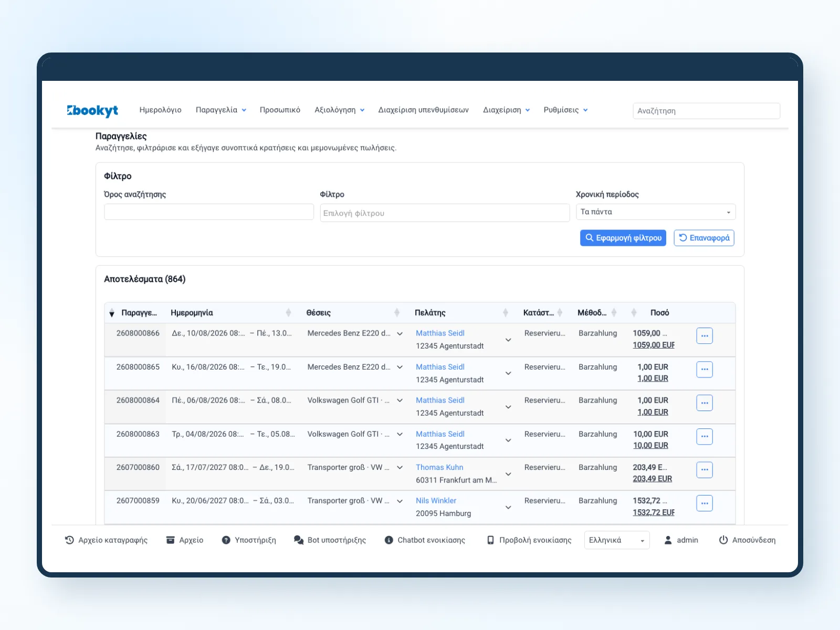
Task: Open Αρχείο καταγραφής log history
Action: click(x=106, y=540)
